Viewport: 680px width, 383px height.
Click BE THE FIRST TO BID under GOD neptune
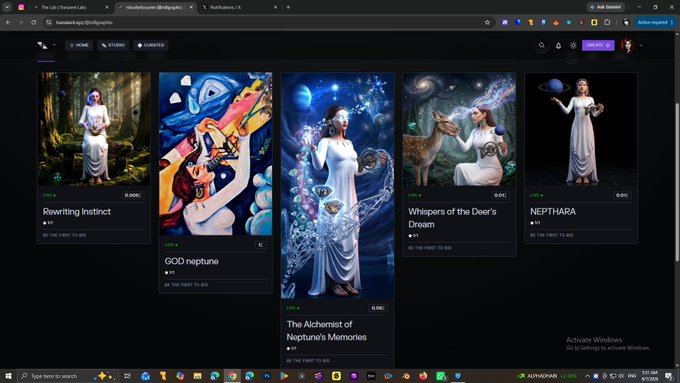click(x=186, y=285)
